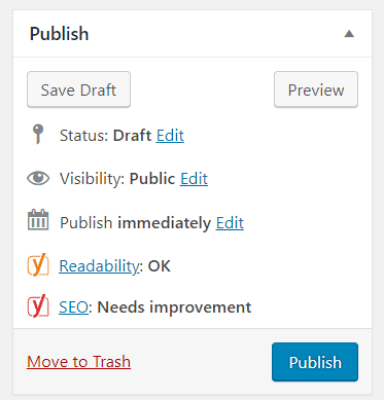Open the post Preview
This screenshot has height=400, width=384.
316,89
